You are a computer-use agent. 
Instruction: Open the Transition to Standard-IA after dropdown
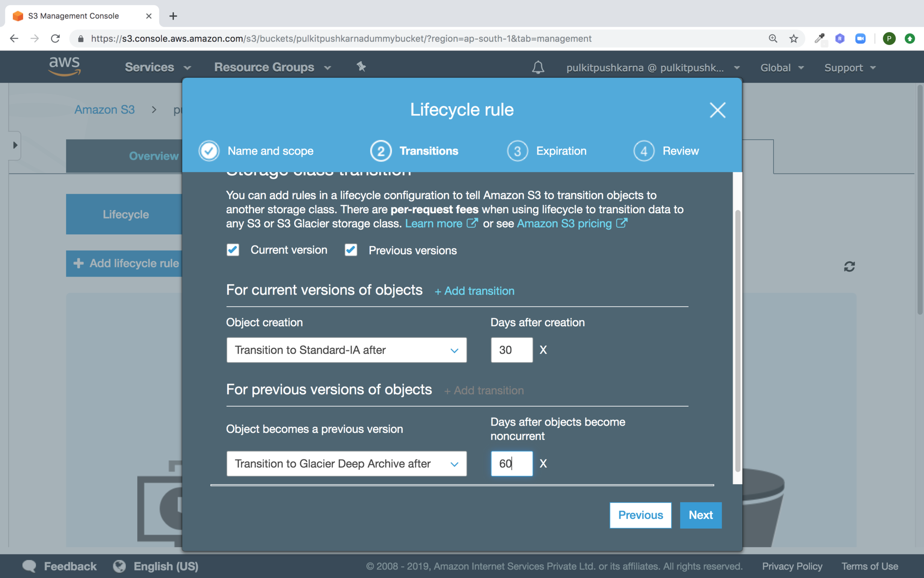click(346, 350)
